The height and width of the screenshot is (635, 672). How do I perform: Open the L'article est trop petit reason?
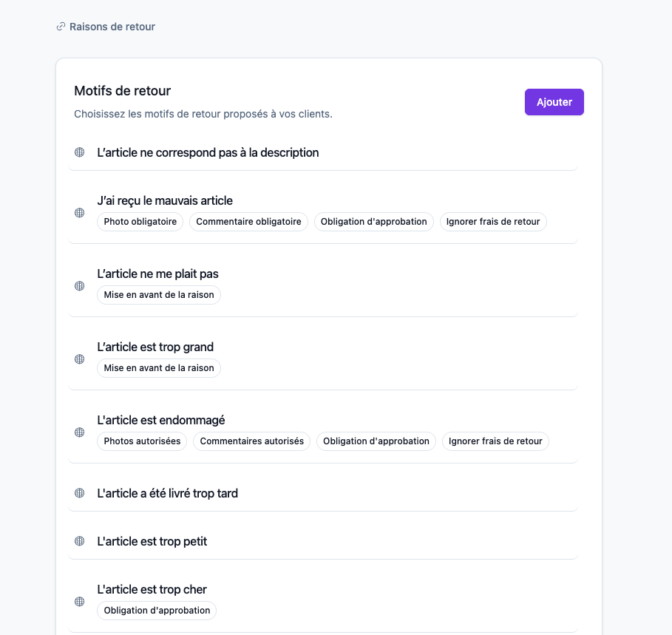tap(323, 541)
